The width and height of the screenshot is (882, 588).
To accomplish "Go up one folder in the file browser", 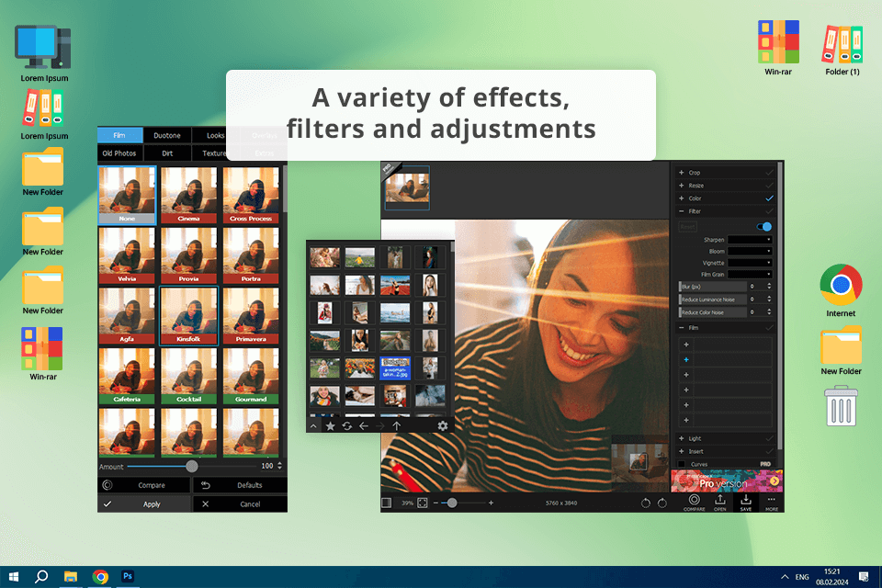I will [x=397, y=426].
